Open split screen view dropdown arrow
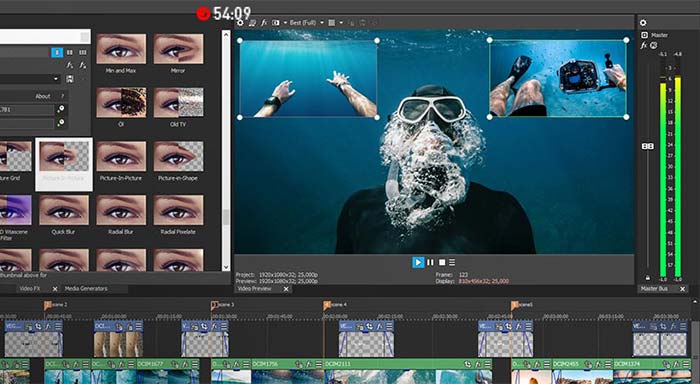The width and height of the screenshot is (700, 384). coord(285,22)
